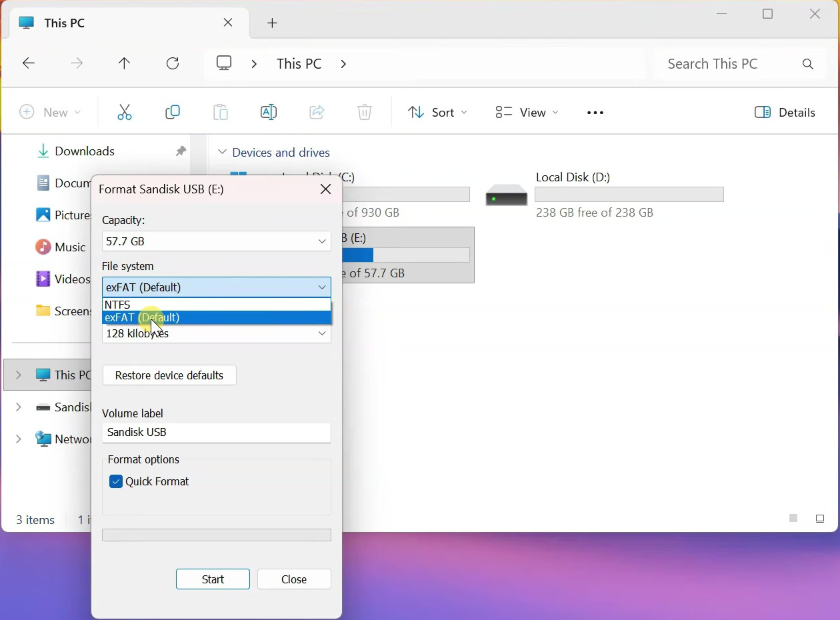Screen dimensions: 840x620
Task: Click the Paste clipboard icon
Action: 221,112
